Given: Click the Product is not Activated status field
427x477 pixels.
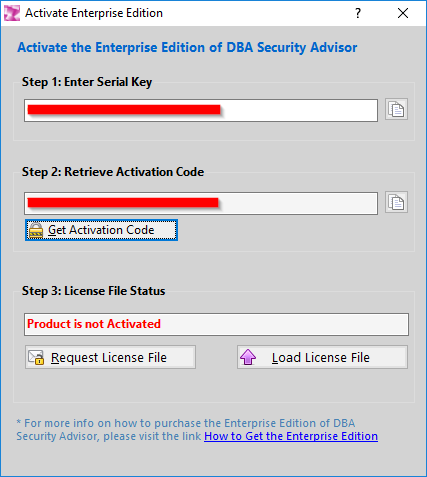Looking at the screenshot, I should click(216, 324).
